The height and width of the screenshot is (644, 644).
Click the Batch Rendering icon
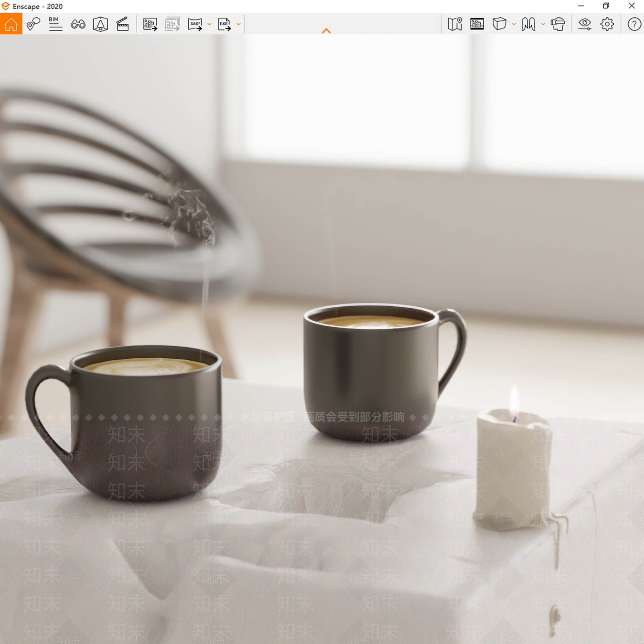tap(172, 24)
